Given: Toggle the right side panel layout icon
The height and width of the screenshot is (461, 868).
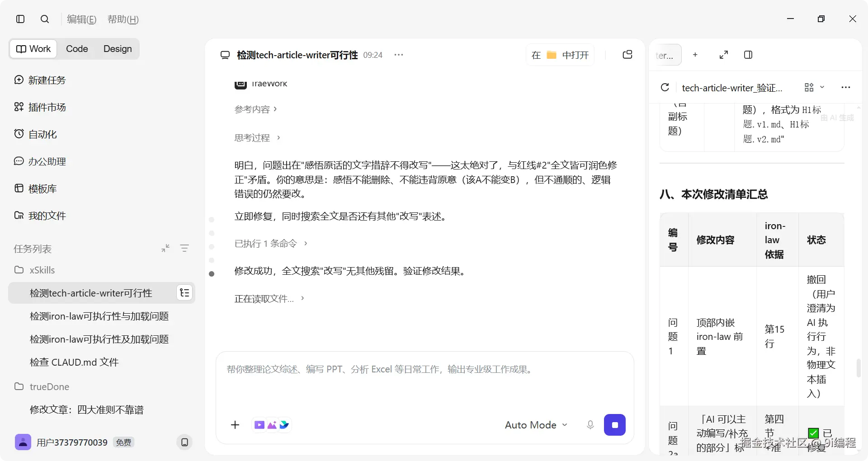Looking at the screenshot, I should coord(748,55).
